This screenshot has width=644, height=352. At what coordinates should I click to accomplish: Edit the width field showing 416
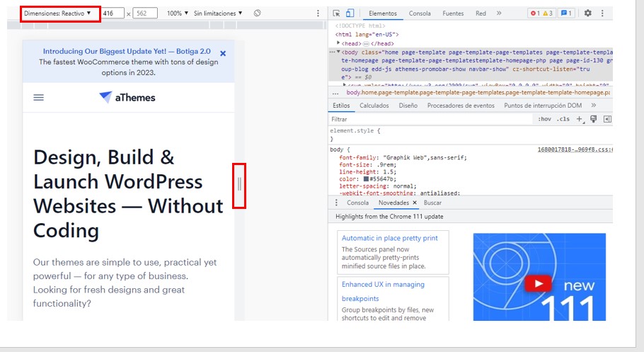[113, 13]
